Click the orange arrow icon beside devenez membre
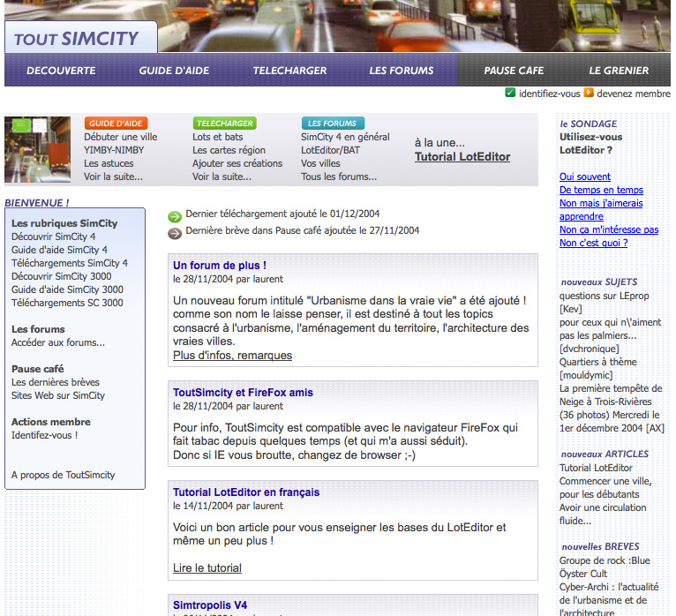 (589, 93)
